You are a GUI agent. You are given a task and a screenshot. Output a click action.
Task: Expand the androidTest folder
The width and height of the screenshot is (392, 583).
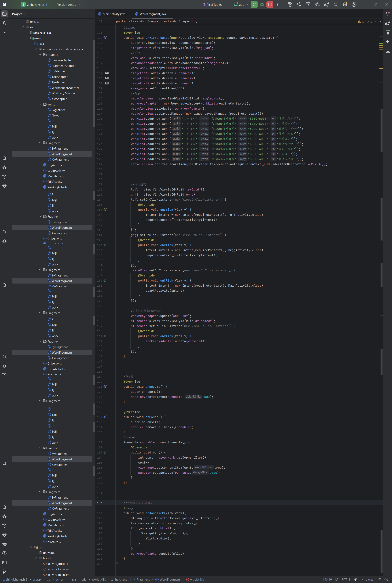coord(27,32)
